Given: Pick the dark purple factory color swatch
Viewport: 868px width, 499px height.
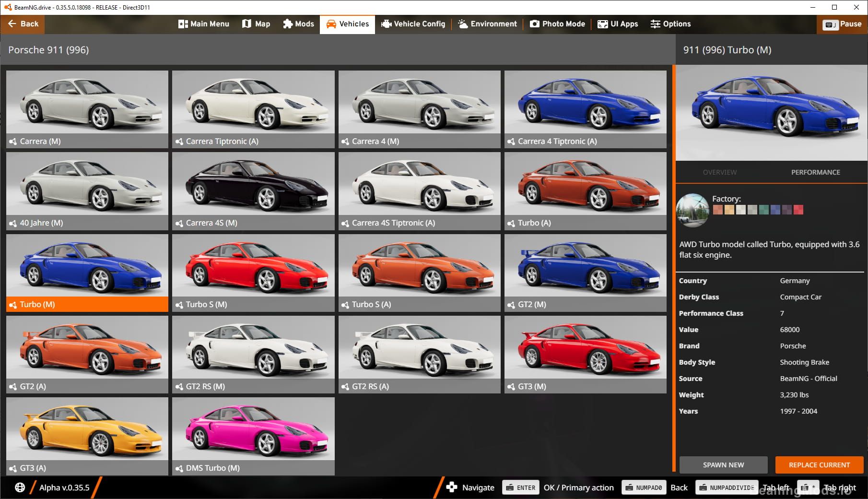Looking at the screenshot, I should point(786,210).
